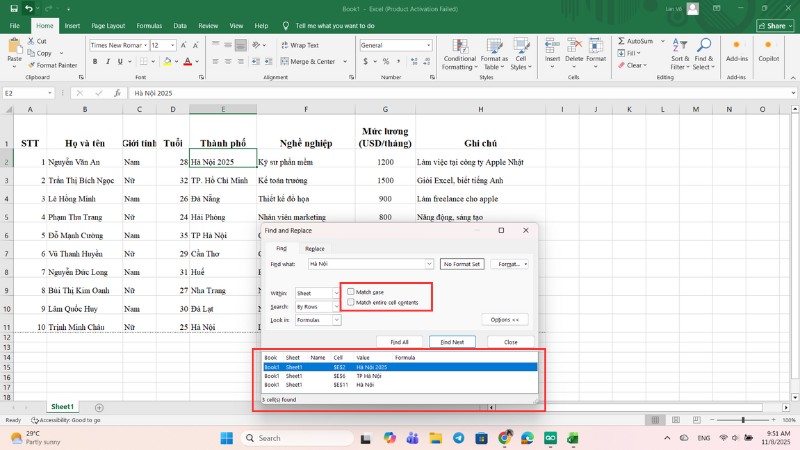Click the AutoSum icon
Screen dimensions: 800x450
coord(622,41)
